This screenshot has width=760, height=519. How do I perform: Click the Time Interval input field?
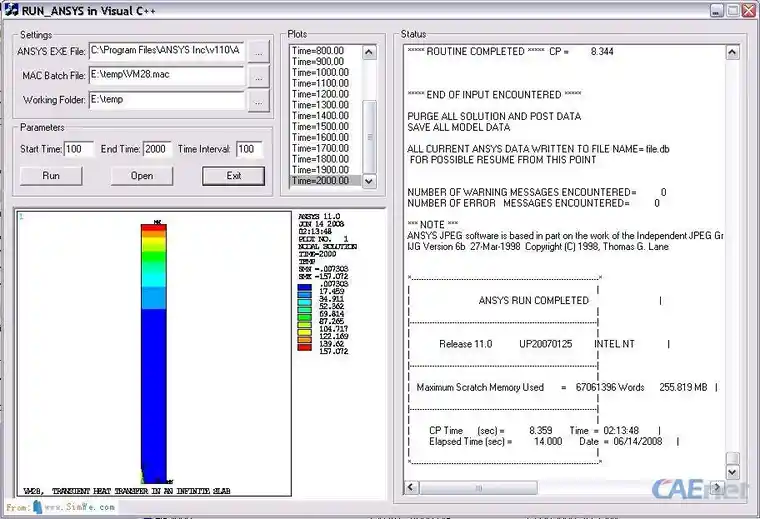(249, 149)
